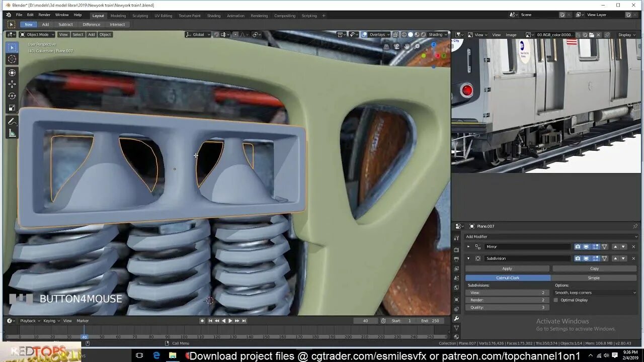The image size is (644, 362).
Task: Activate the Annotate pencil tool
Action: 12,121
